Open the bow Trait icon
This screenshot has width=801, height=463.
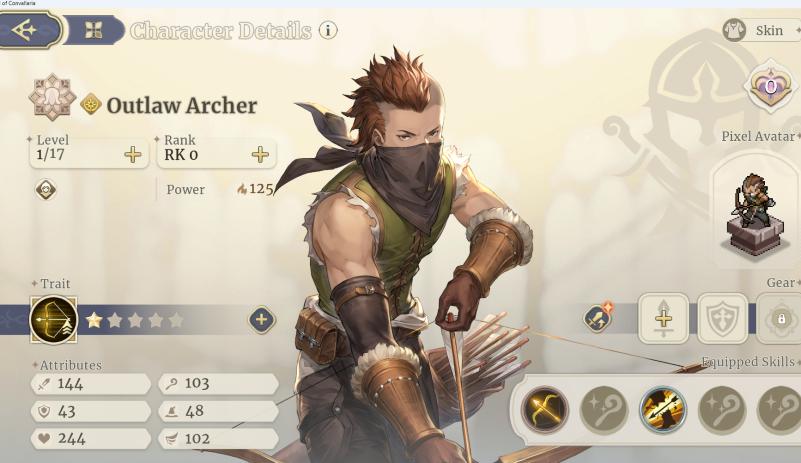(x=54, y=319)
